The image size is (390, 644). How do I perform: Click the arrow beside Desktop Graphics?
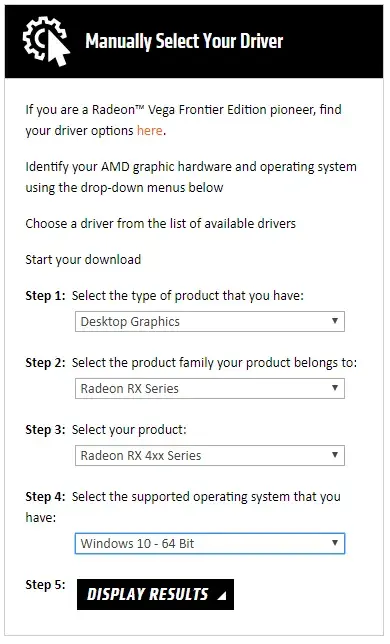click(335, 321)
